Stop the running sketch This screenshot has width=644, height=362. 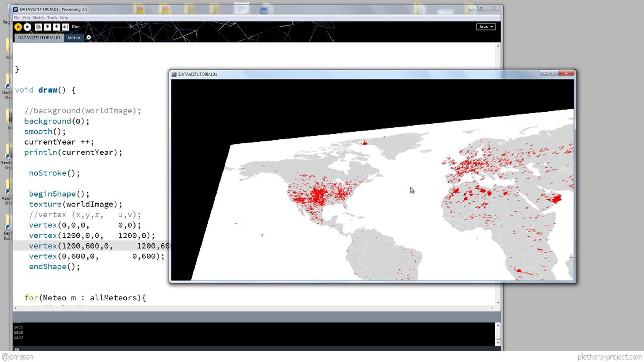click(x=27, y=27)
